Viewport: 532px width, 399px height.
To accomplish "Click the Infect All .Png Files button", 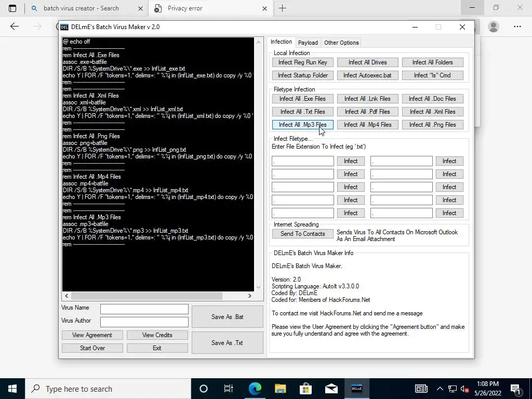I will [x=433, y=125].
